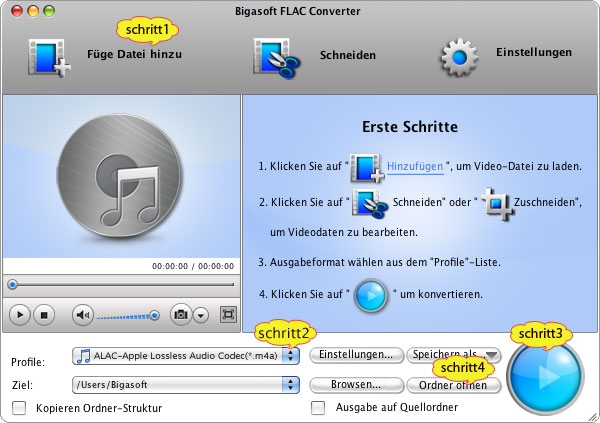Click the Browsen... button

356,385
